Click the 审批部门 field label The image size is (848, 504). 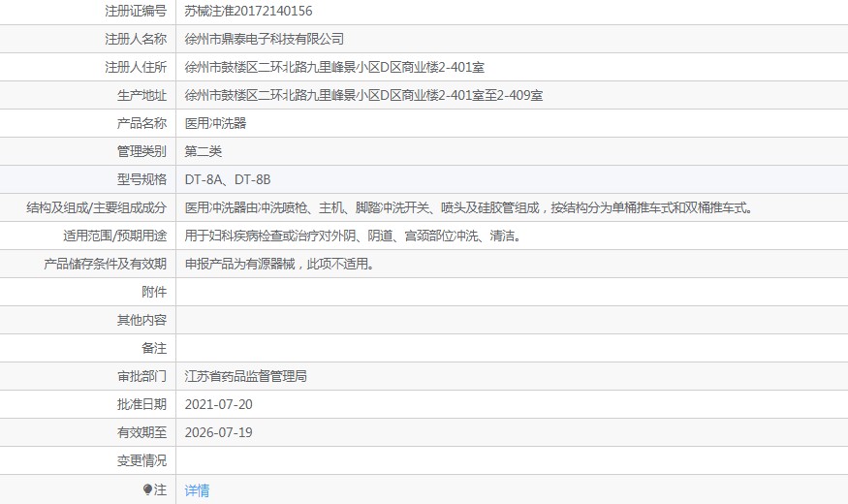point(141,376)
